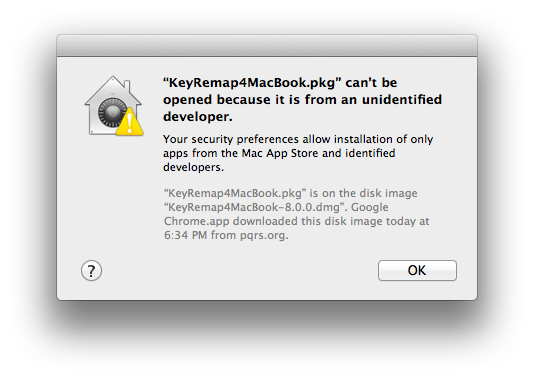This screenshot has height=379, width=534.
Task: Click the gray "KeyRemap4MacBook-8.0.0.dmg" file name
Action: [254, 207]
